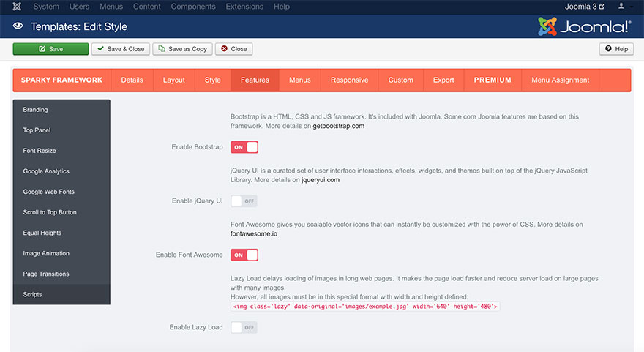644x352 pixels.
Task: Open the Extensions dropdown menu
Action: tap(244, 7)
